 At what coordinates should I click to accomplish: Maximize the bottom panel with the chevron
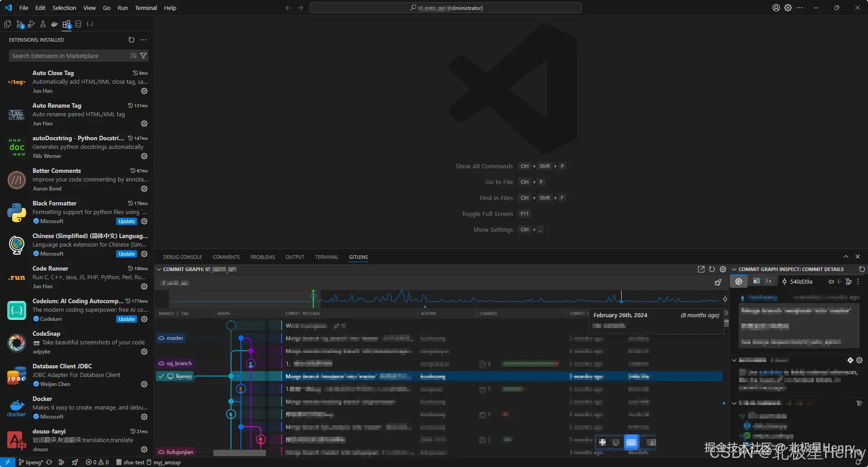coord(846,257)
